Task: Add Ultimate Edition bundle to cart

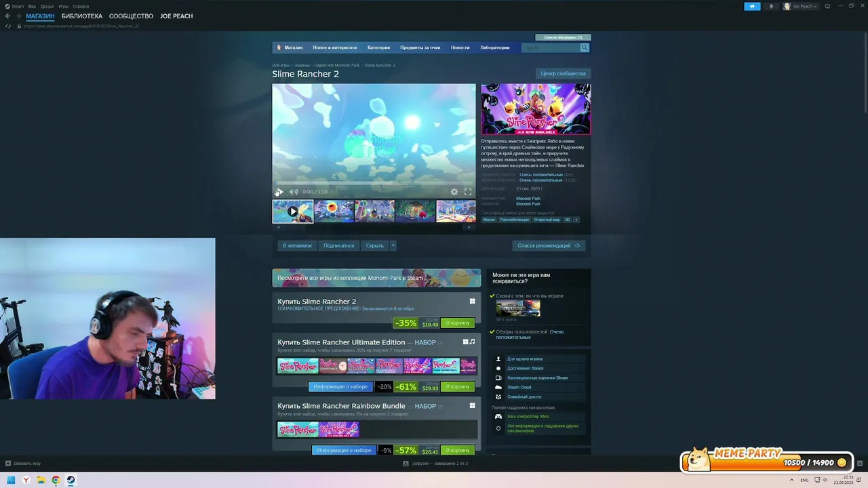Action: pyautogui.click(x=457, y=387)
